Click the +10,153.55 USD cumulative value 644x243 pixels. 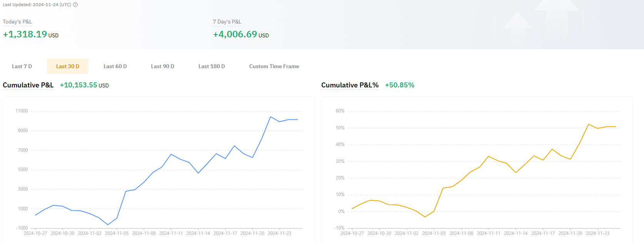[x=84, y=85]
